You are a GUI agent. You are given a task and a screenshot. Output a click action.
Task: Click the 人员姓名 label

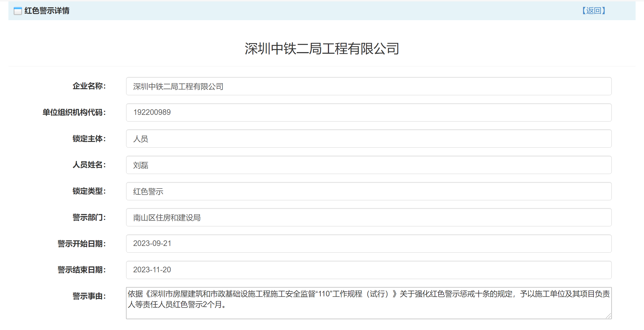point(89,165)
